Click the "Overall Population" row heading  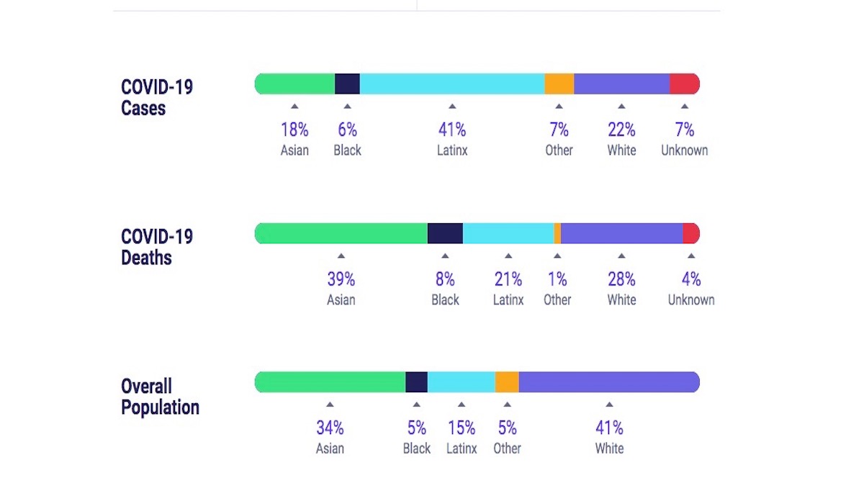[x=160, y=397]
